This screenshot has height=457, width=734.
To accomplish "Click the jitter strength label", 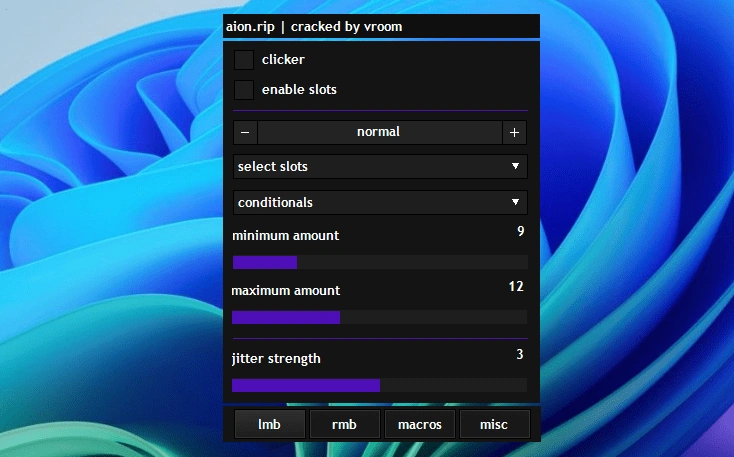I will pos(276,359).
